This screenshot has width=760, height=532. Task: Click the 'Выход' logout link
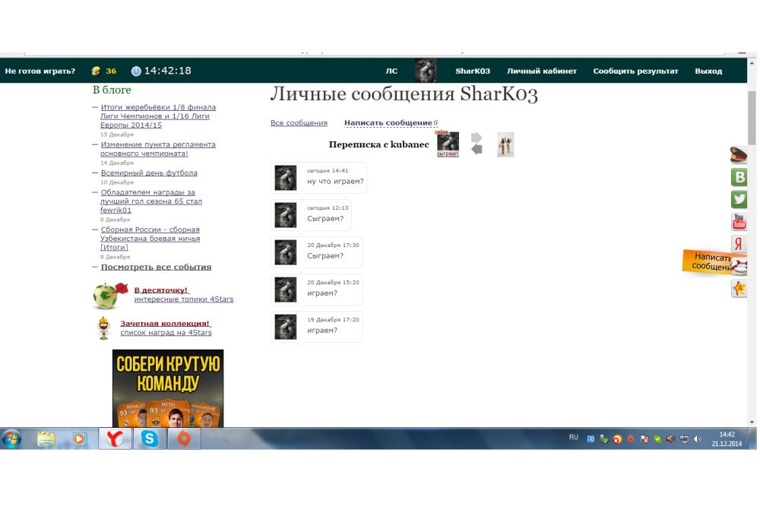click(708, 71)
